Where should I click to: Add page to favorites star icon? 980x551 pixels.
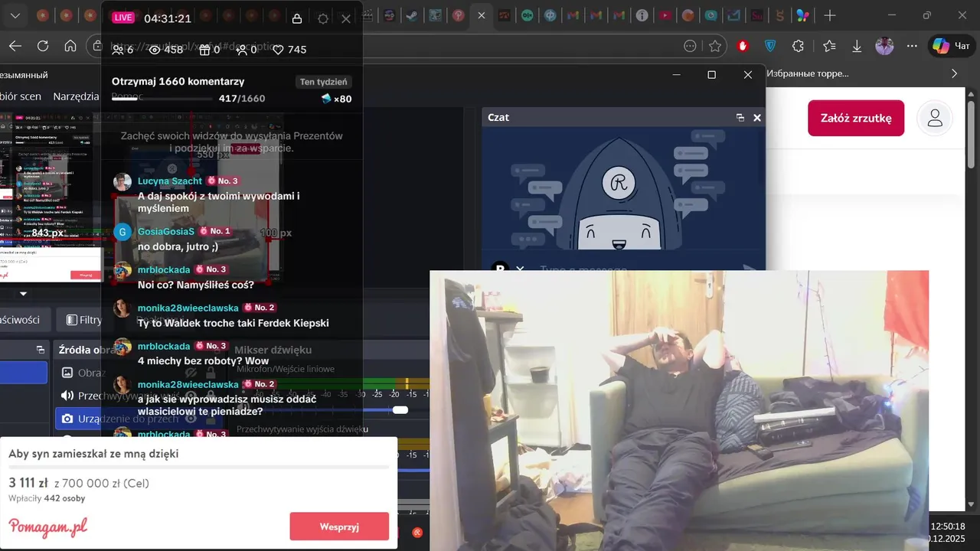[x=715, y=46]
